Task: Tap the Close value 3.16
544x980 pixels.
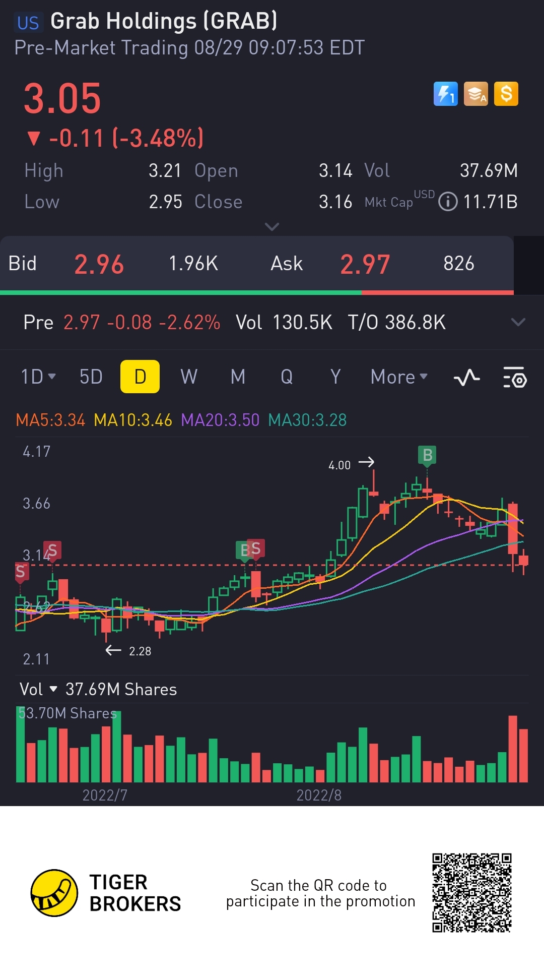Action: 335,202
